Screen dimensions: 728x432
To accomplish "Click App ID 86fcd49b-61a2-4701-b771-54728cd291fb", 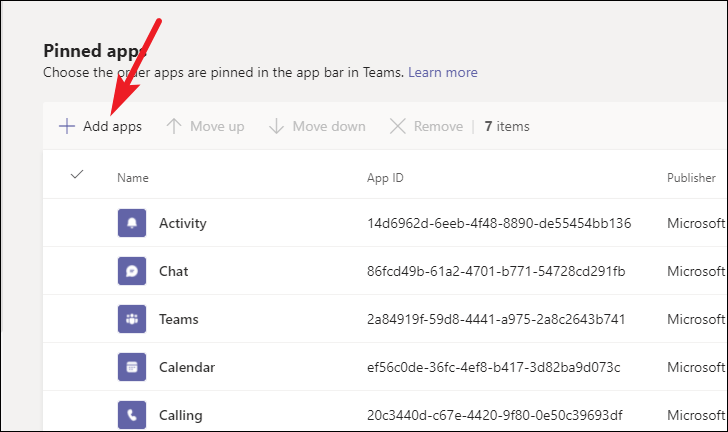I will pos(496,271).
